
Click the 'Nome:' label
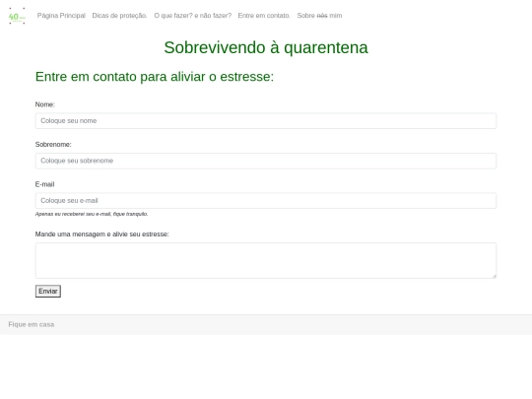click(x=44, y=104)
